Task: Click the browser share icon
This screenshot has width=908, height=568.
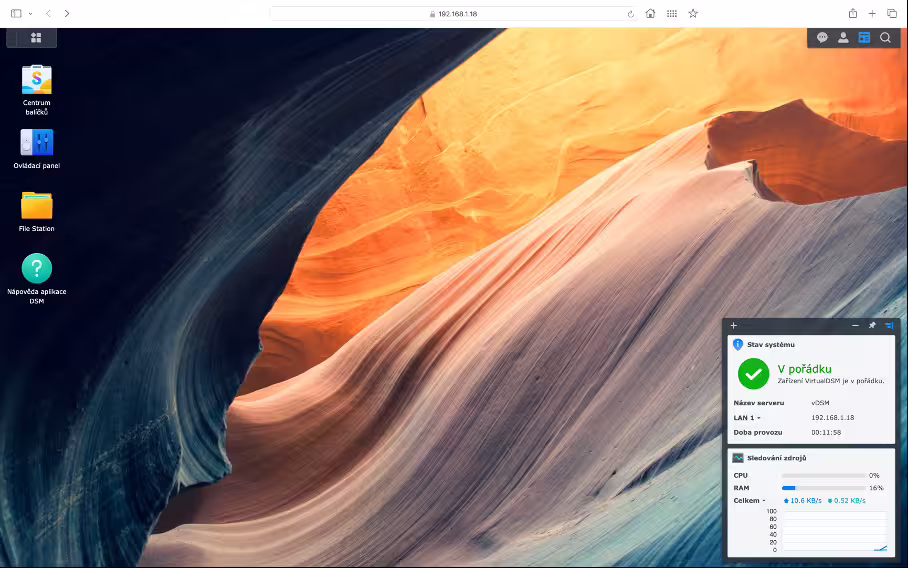Action: point(853,13)
